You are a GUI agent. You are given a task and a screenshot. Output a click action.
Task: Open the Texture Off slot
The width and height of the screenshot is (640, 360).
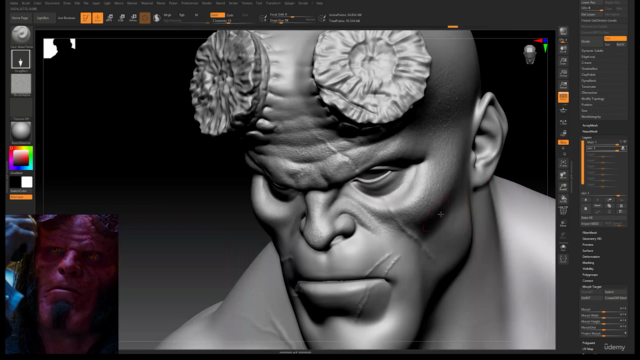coord(21,108)
